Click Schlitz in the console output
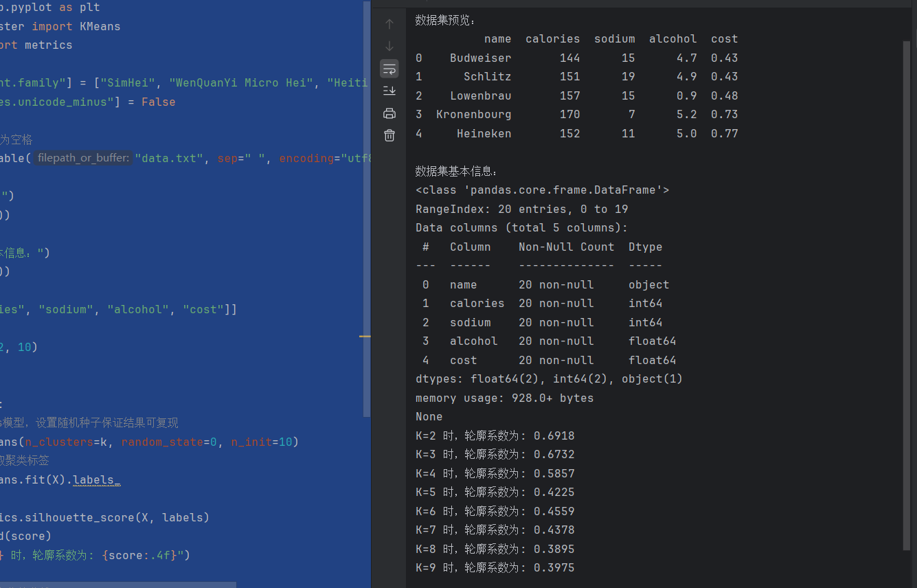917x588 pixels. (x=488, y=76)
